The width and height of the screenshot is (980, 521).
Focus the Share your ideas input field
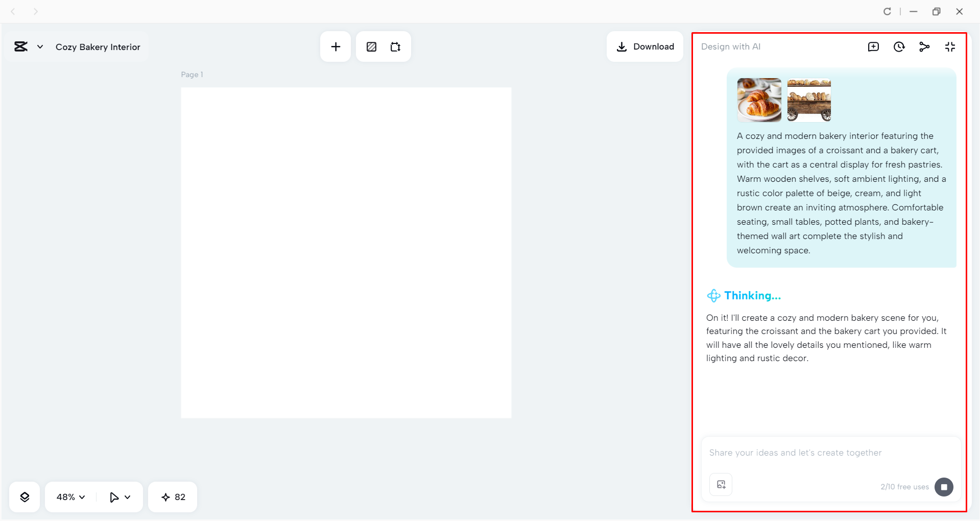point(831,453)
